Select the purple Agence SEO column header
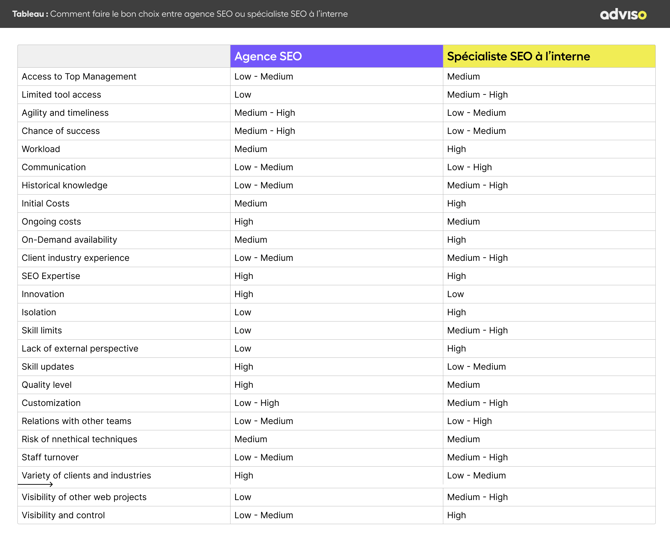 point(336,56)
